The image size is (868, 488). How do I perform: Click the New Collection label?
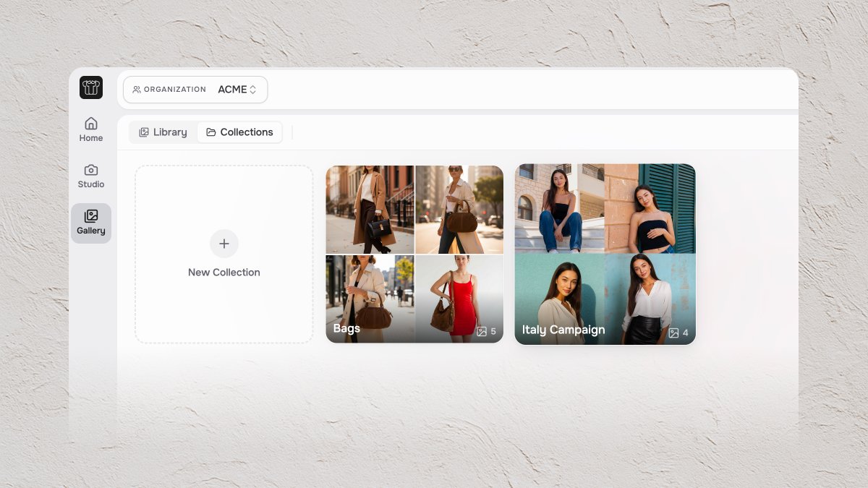point(224,273)
